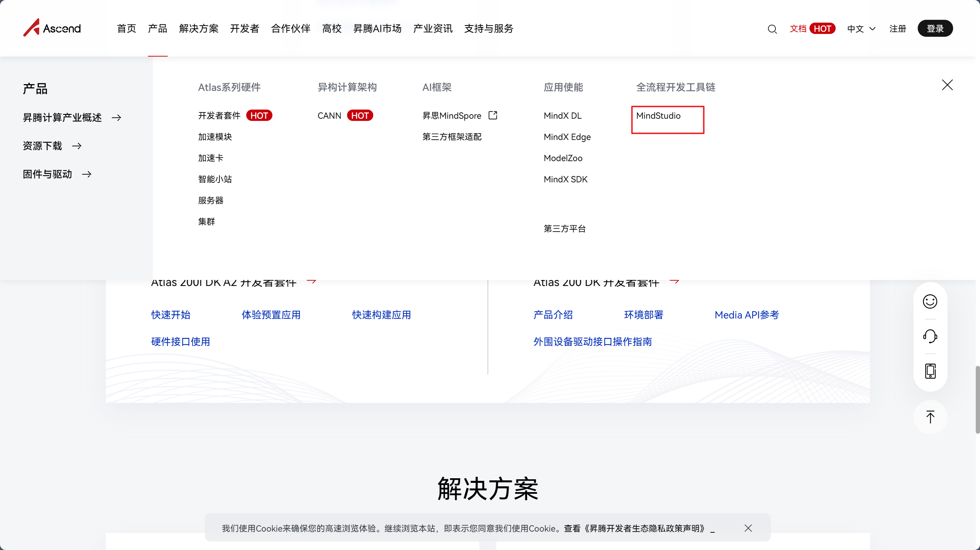This screenshot has width=980, height=550.
Task: Open 加速卡 product link
Action: click(x=211, y=158)
